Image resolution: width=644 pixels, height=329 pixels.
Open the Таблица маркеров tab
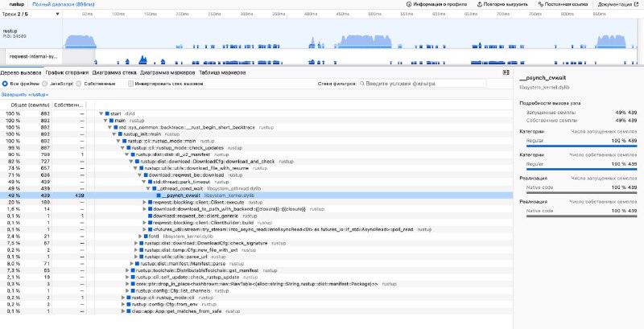(x=222, y=72)
